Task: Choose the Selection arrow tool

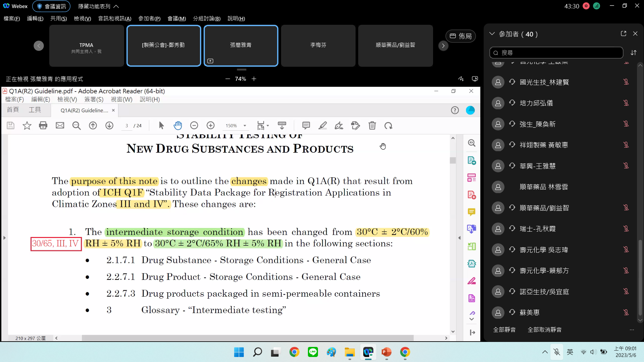Action: 161,126
